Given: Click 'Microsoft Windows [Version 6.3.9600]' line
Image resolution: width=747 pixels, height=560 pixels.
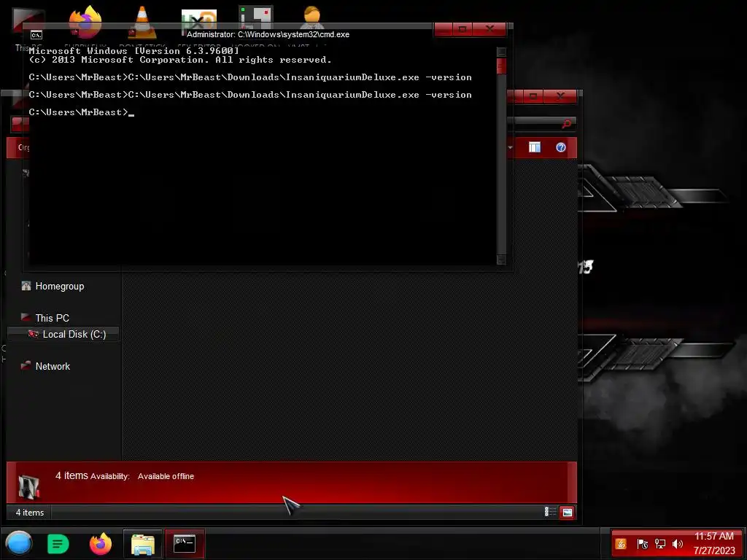Looking at the screenshot, I should pos(133,51).
